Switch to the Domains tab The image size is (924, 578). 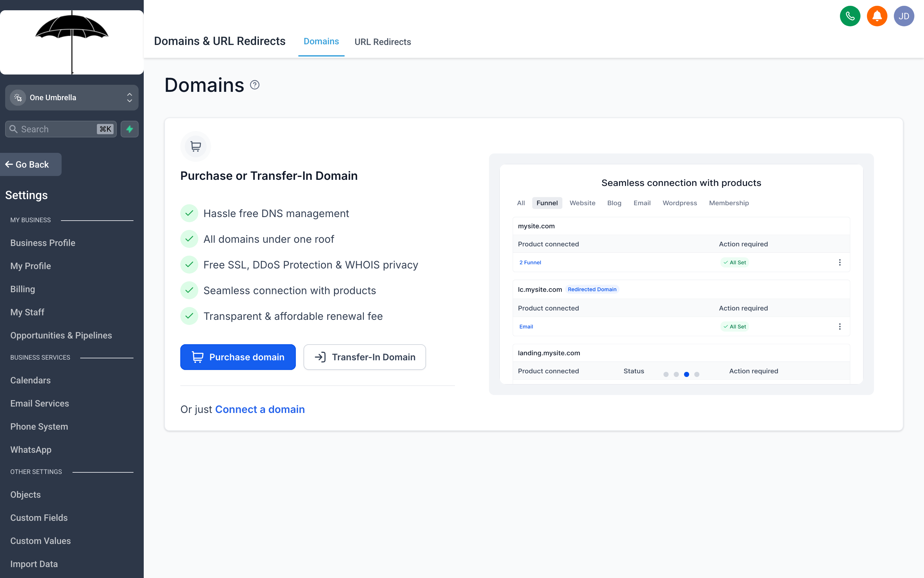point(321,41)
